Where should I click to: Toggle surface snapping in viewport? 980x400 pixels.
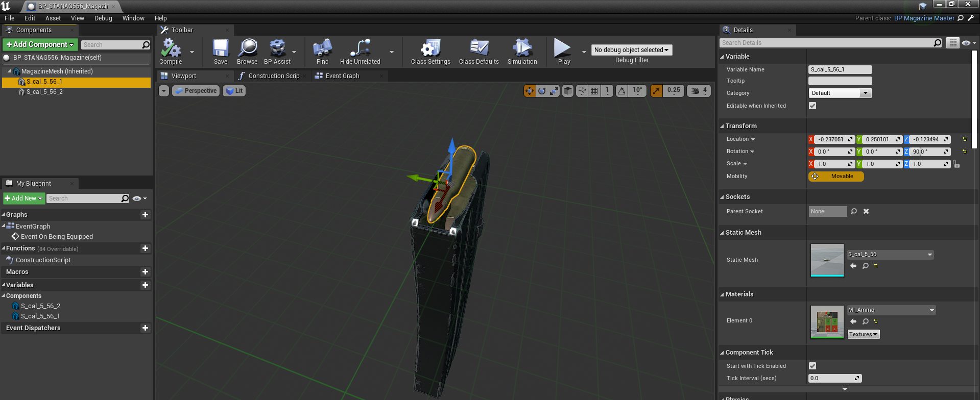point(582,91)
